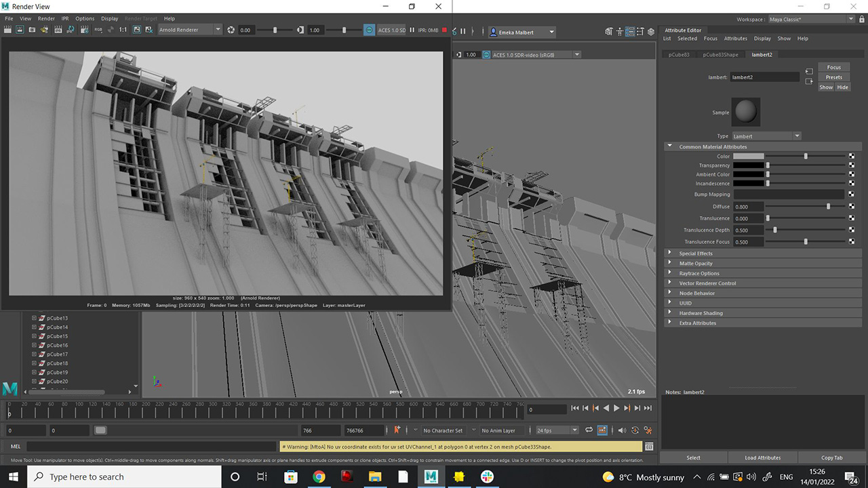Click the IPR refresh icon in Render View
Viewport: 868px width, 488px height.
point(70,30)
